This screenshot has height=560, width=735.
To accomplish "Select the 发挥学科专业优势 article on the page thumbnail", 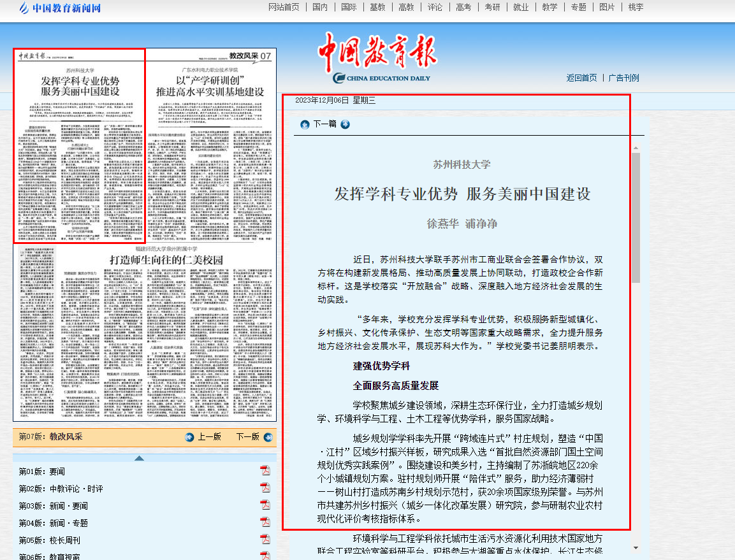I will [80, 86].
